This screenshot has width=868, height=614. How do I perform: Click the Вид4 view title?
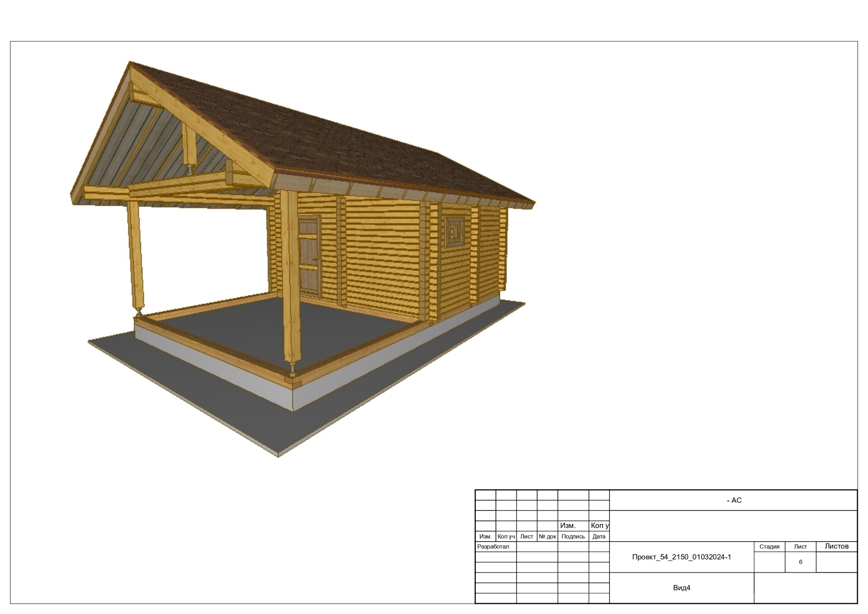coord(681,588)
